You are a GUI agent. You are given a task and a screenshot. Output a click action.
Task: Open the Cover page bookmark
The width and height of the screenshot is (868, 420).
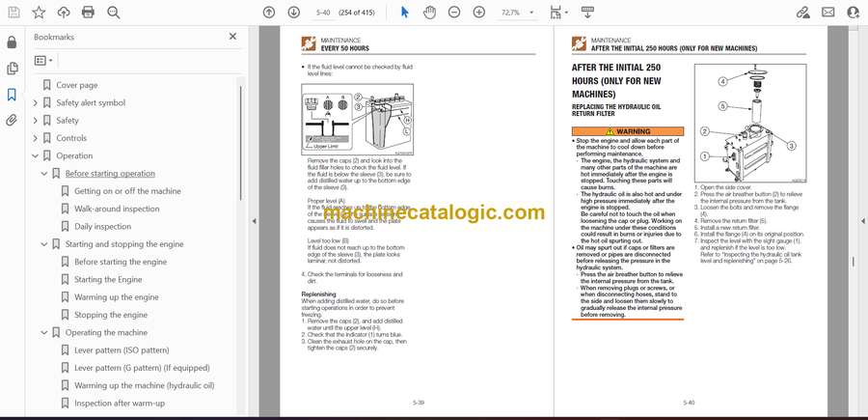pyautogui.click(x=77, y=85)
